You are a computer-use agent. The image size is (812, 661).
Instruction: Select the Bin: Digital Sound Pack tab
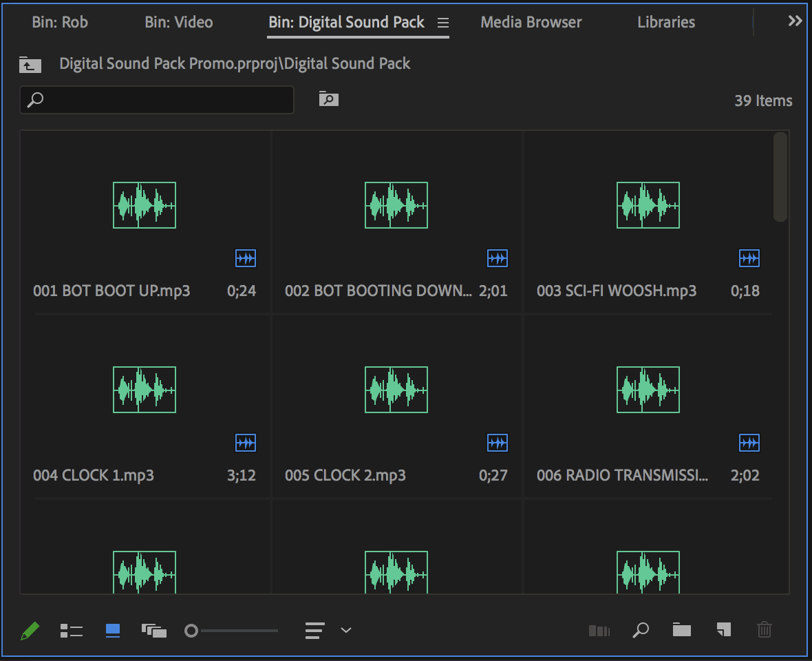coord(346,22)
